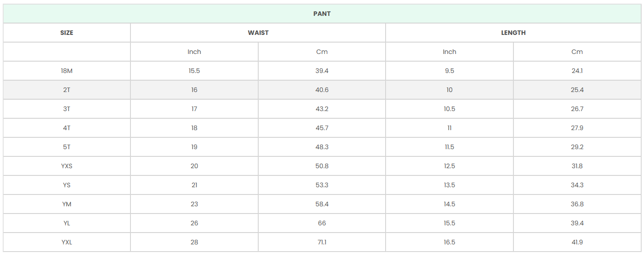Select the YL size label
Image resolution: width=644 pixels, height=253 pixels.
[x=67, y=223]
